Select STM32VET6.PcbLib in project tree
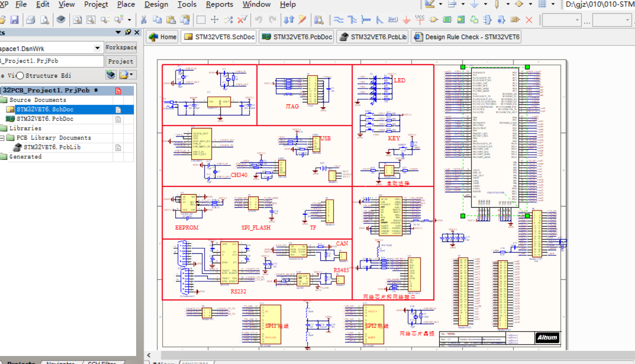Image resolution: width=635 pixels, height=364 pixels. click(52, 147)
